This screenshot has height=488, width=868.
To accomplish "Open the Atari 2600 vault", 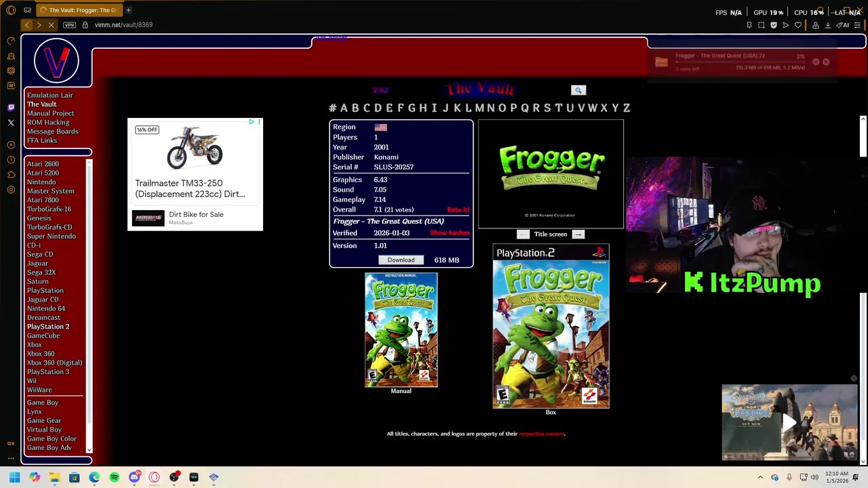I will coord(43,164).
